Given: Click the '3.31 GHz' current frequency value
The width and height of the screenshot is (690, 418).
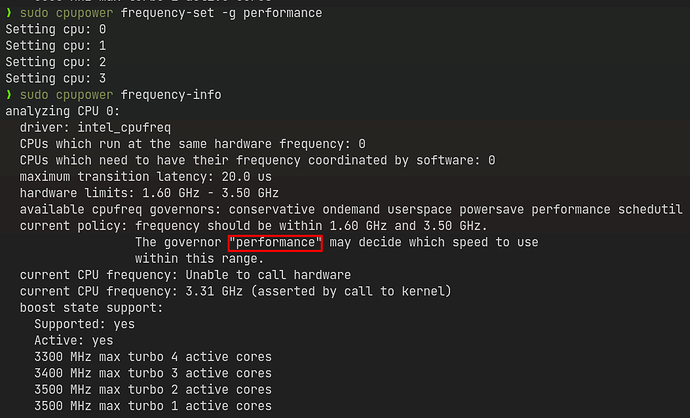Looking at the screenshot, I should click(214, 291).
